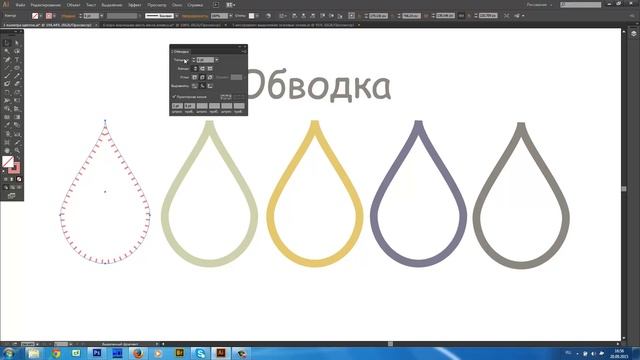The width and height of the screenshot is (640, 360).
Task: Select the Direct Selection tool
Action: click(x=17, y=43)
